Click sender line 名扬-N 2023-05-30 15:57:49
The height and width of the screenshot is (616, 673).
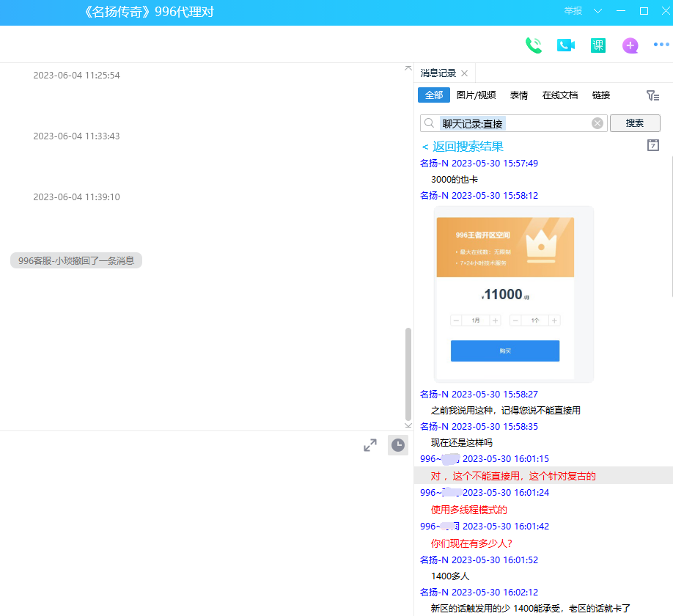479,163
